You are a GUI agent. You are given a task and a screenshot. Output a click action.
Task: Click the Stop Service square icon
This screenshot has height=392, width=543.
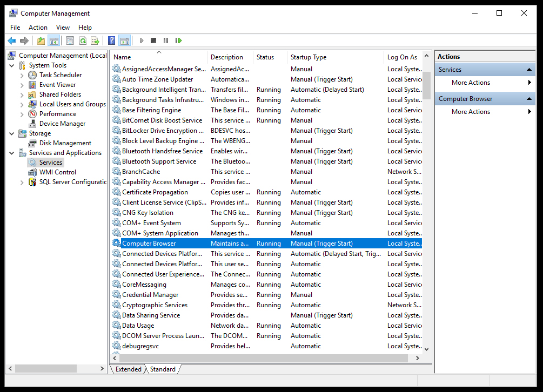click(x=153, y=41)
